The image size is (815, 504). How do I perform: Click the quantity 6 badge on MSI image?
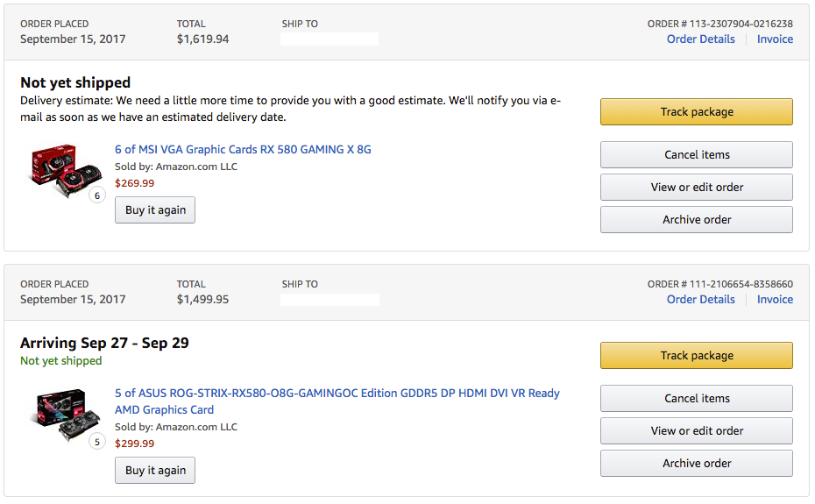pos(97,195)
